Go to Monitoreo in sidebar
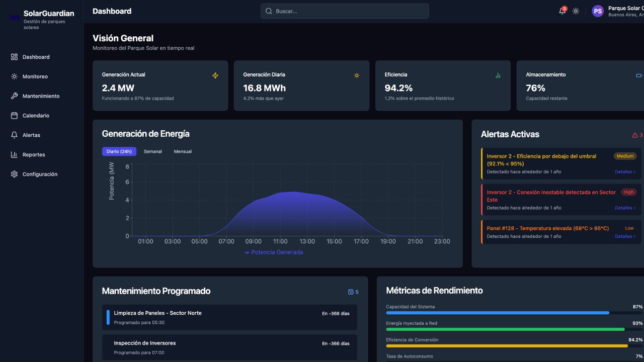The width and height of the screenshot is (644, 362). [x=42, y=76]
